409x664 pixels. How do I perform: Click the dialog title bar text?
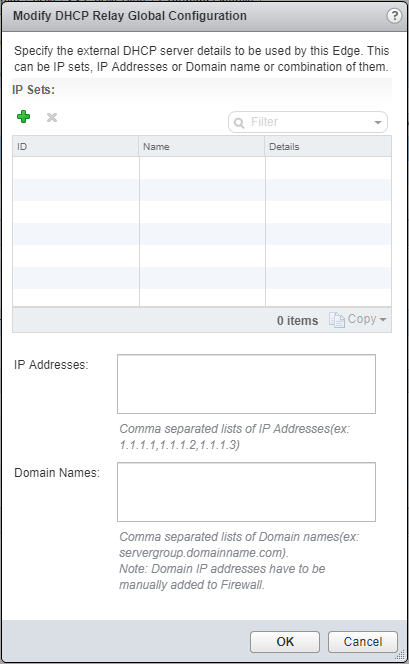tap(130, 16)
